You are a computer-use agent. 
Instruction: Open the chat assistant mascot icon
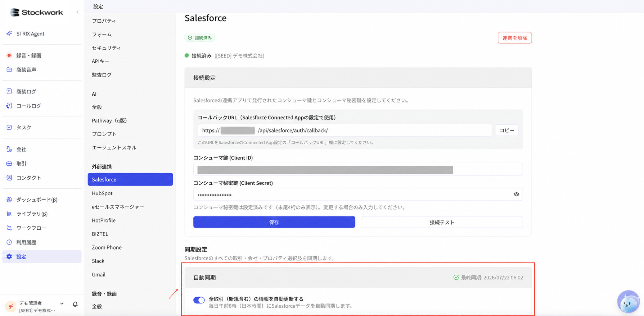[x=629, y=302]
